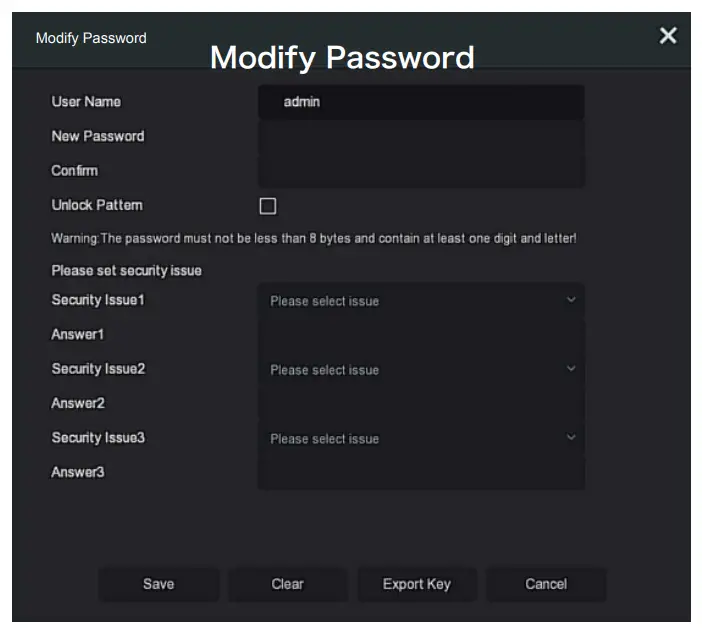Focus the Answer3 input box
702x633 pixels.
(x=420, y=473)
